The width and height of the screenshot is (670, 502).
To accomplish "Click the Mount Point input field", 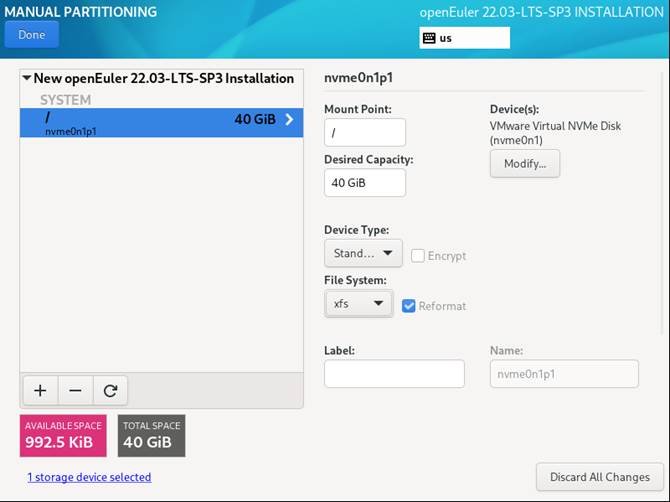I will pyautogui.click(x=365, y=132).
